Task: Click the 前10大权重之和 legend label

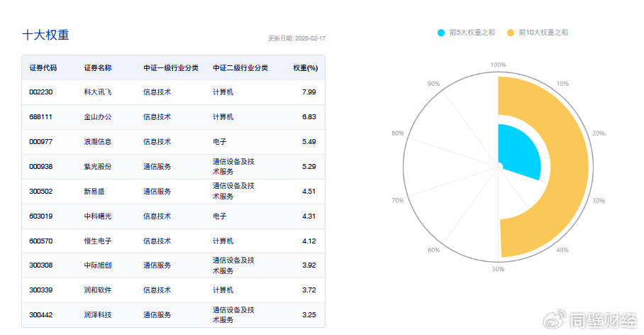Action: coord(543,33)
